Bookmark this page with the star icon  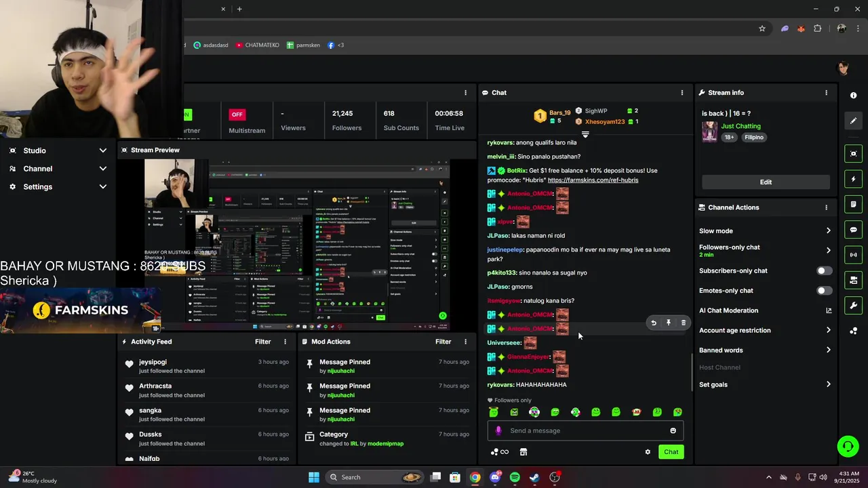pyautogui.click(x=762, y=28)
